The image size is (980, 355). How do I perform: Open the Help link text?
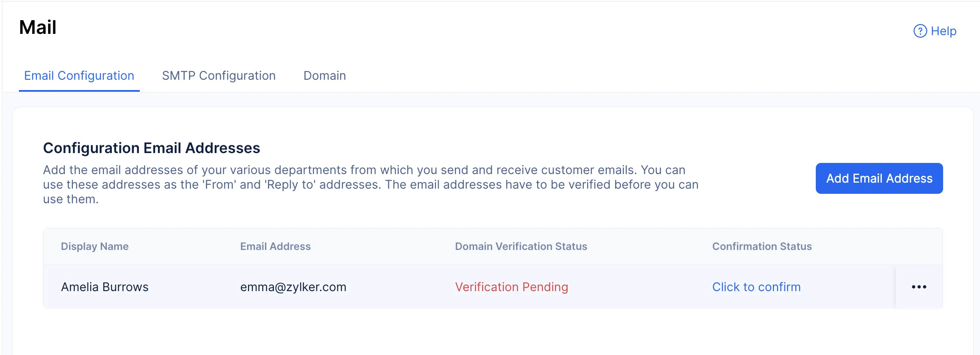(944, 31)
